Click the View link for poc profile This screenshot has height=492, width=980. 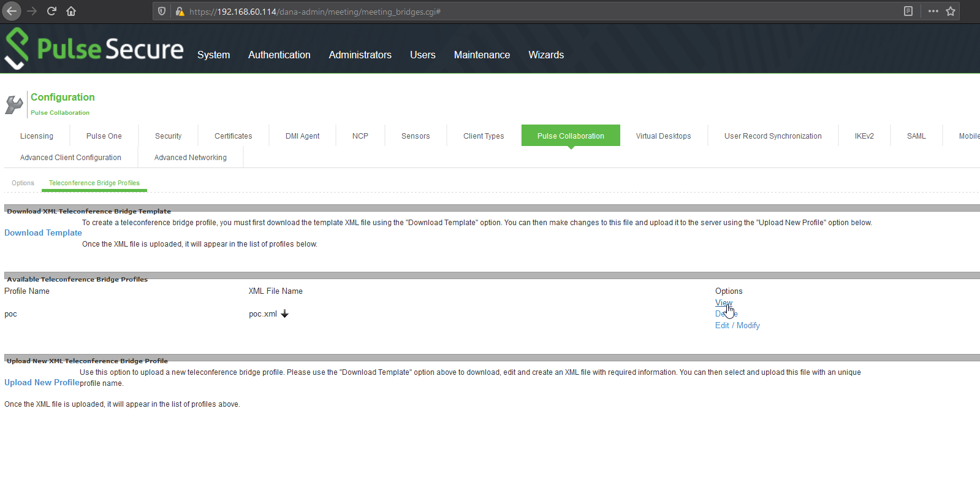coord(723,302)
